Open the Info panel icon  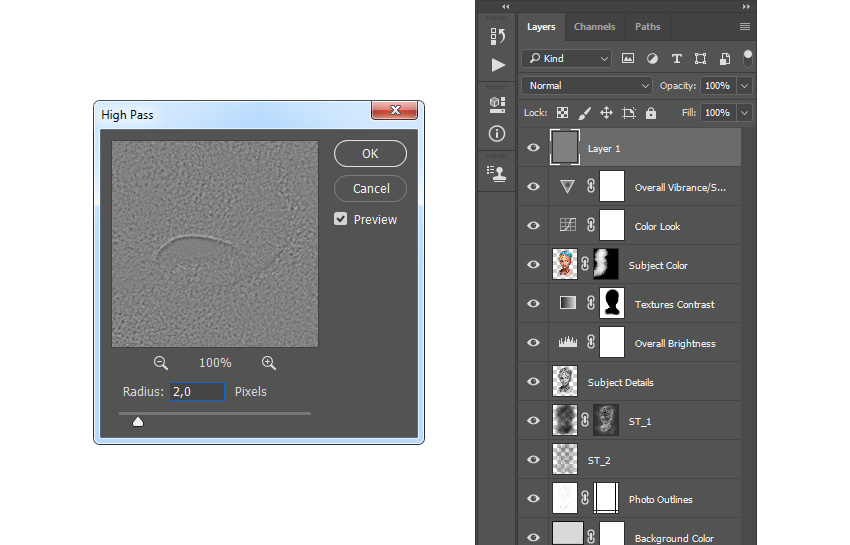point(497,133)
